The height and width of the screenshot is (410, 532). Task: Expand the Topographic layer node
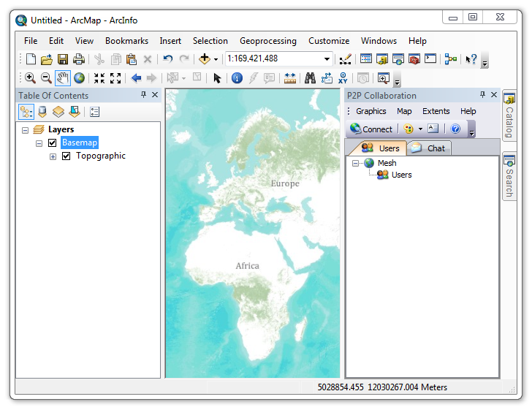point(53,156)
